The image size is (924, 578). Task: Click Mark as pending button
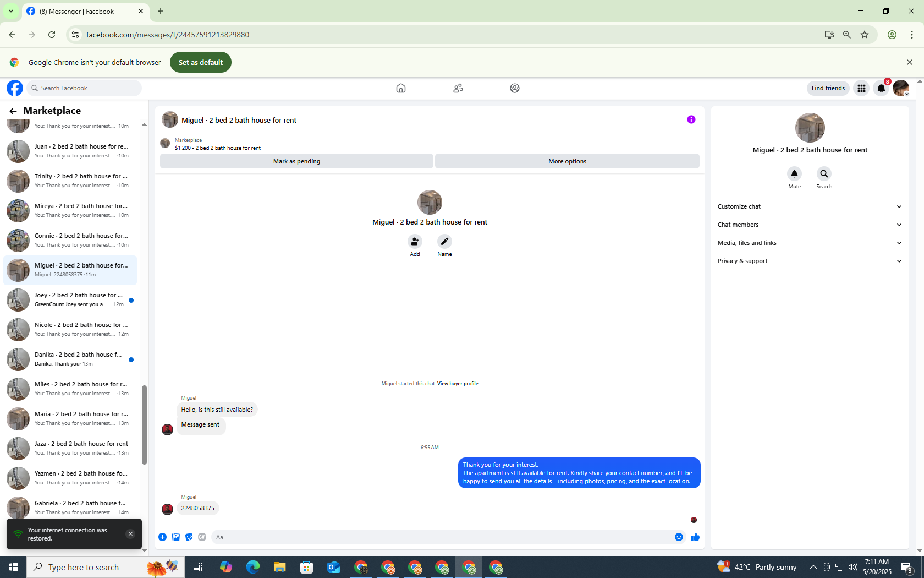(x=296, y=161)
